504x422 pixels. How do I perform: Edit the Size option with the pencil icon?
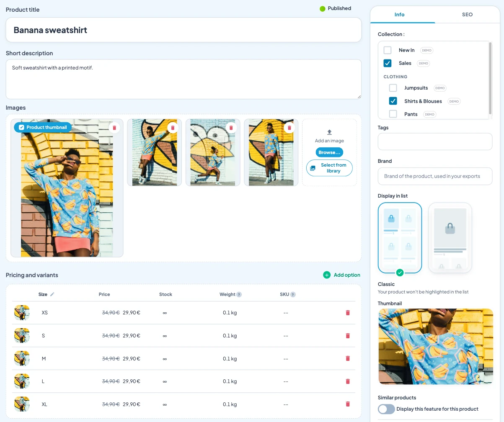tap(52, 294)
